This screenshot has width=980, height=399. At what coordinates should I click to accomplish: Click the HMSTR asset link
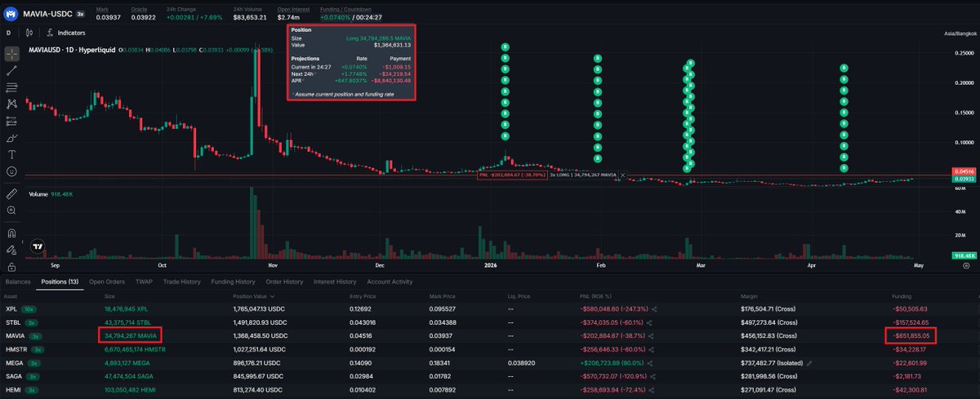pyautogui.click(x=15, y=348)
